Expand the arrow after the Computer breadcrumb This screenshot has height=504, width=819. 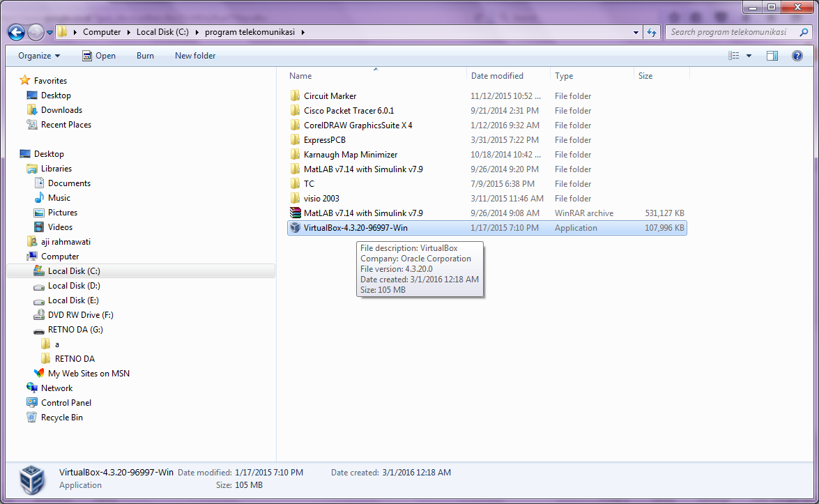[128, 32]
